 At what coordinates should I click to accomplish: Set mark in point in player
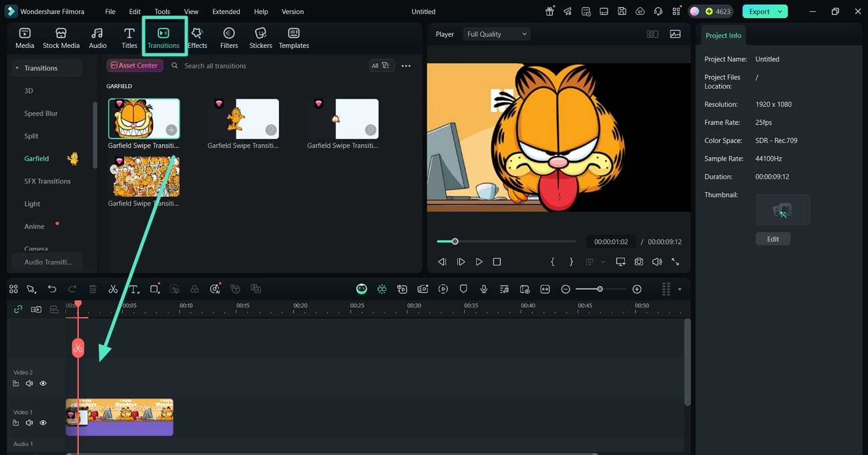pos(553,262)
